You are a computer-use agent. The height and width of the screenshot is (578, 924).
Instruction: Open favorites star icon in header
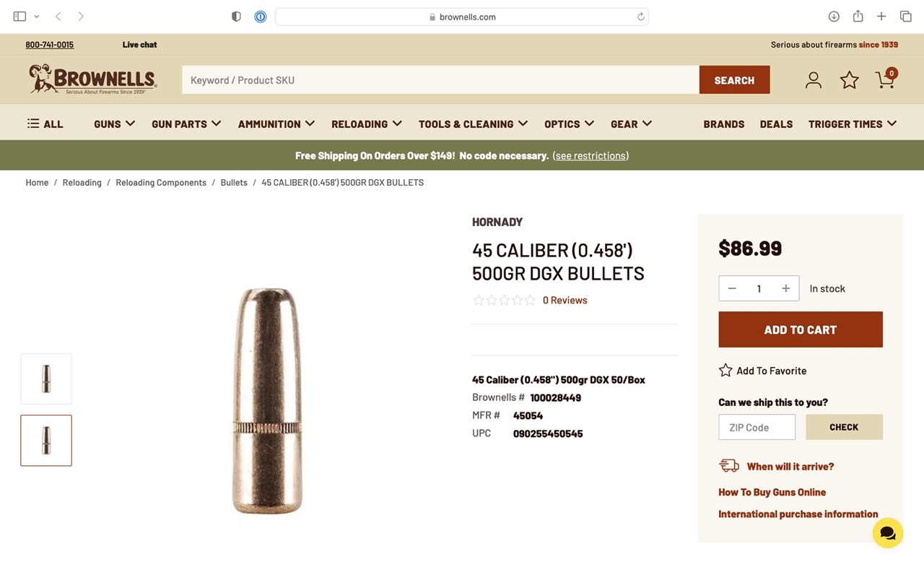[850, 80]
